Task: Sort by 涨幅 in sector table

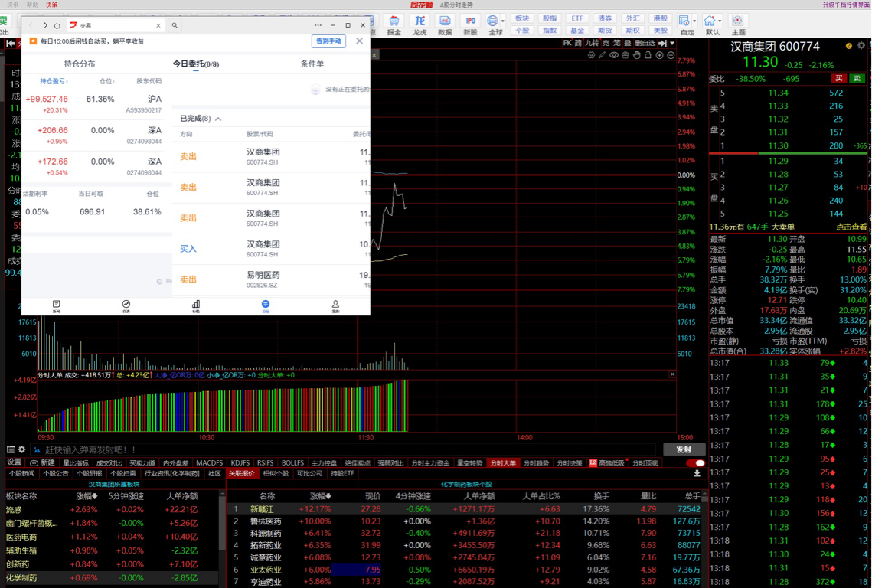Action: click(x=87, y=495)
